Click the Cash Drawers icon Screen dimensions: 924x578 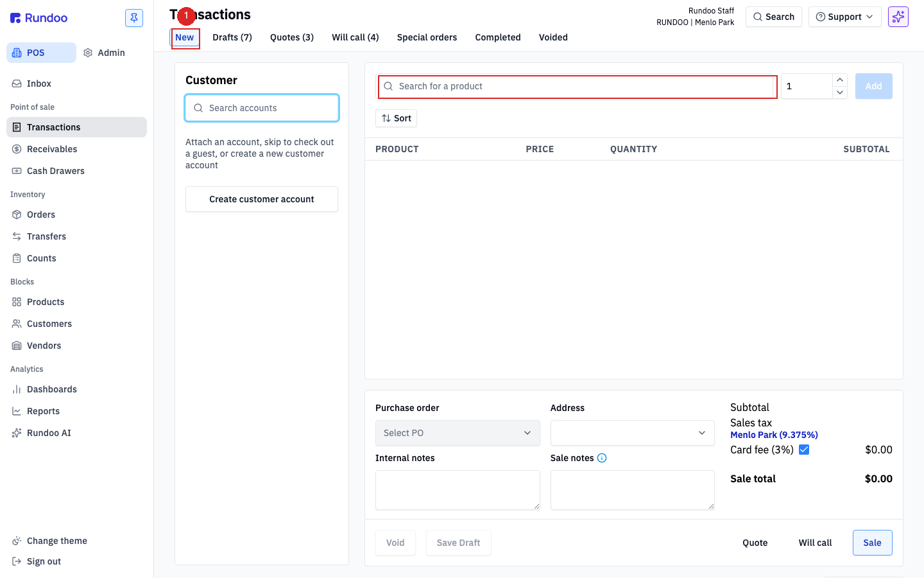[x=17, y=171]
